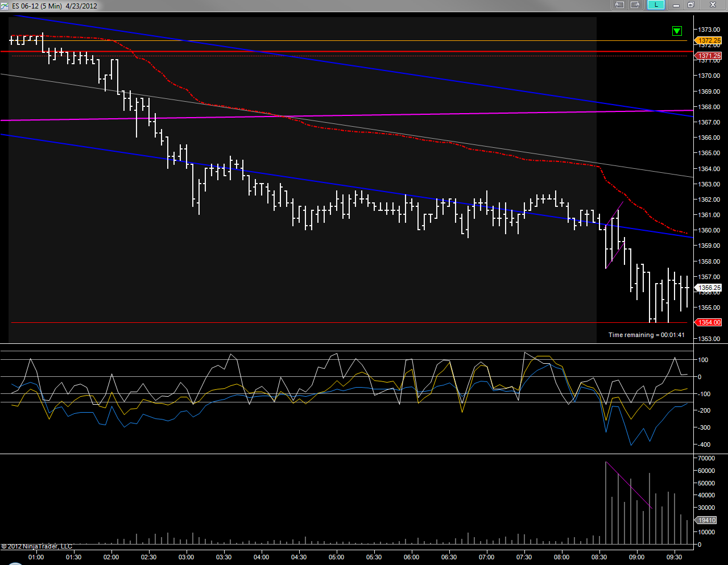Click the 1358.00 price axis label
Screen dimensions: 728x565
point(709,261)
